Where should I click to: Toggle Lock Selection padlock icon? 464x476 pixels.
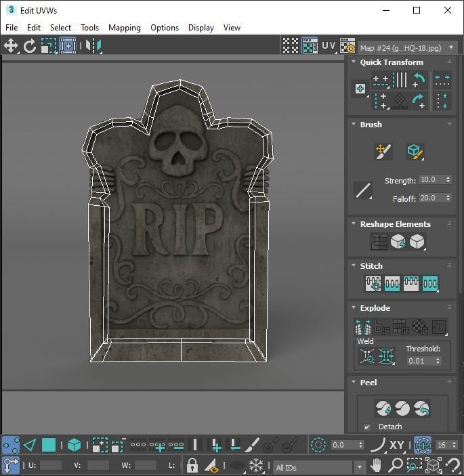point(192,464)
